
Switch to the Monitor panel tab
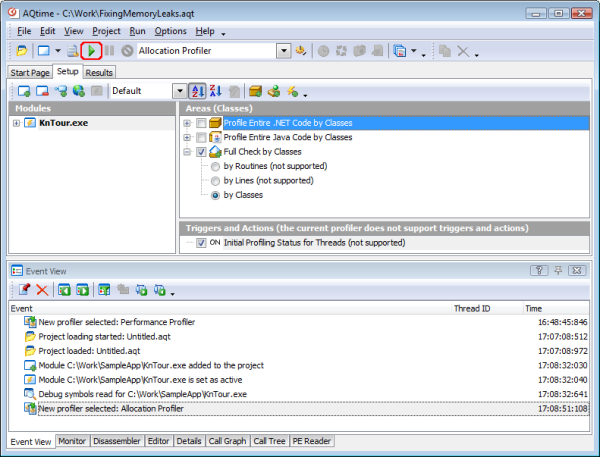72,441
